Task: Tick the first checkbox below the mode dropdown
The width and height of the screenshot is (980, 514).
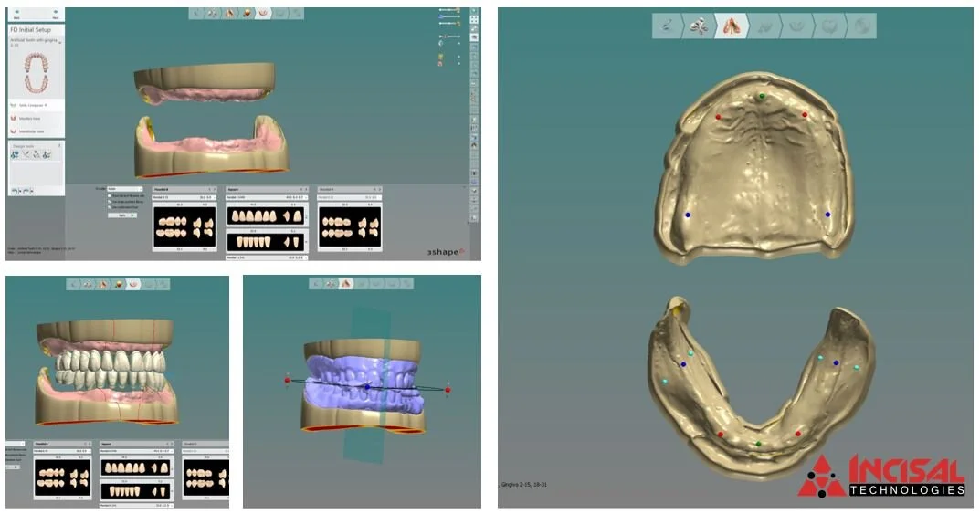Action: click(x=110, y=196)
